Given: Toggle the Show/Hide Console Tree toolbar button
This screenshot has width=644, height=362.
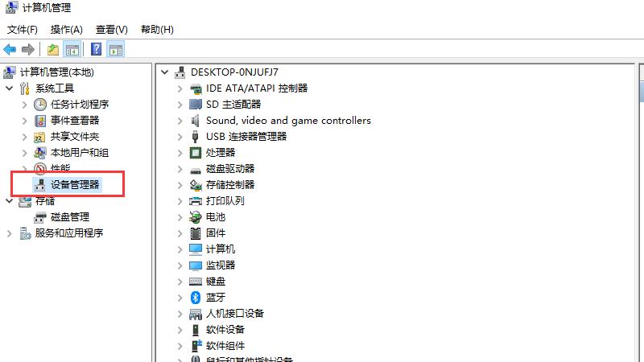Looking at the screenshot, I should click(x=72, y=50).
